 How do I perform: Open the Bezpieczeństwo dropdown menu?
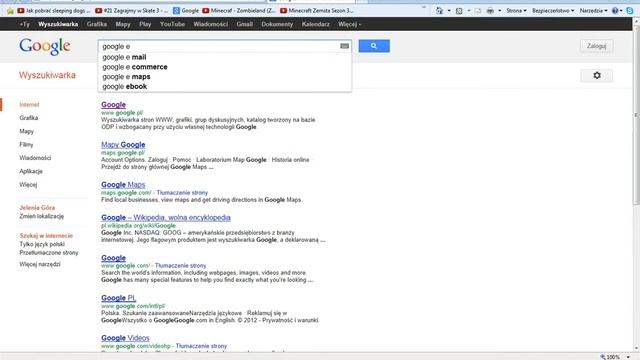(553, 11)
